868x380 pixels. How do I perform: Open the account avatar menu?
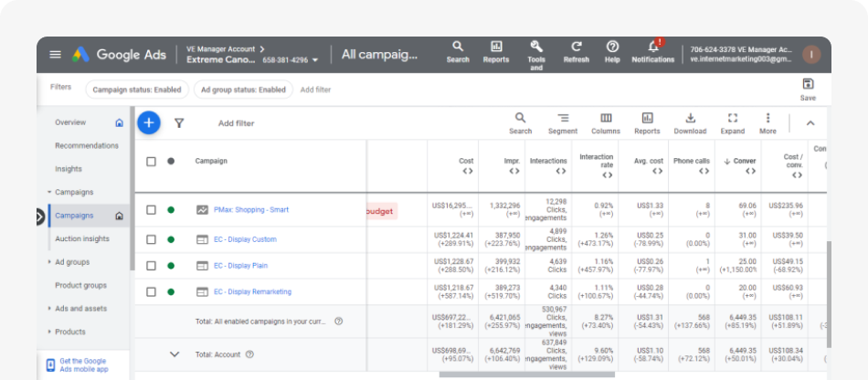811,54
